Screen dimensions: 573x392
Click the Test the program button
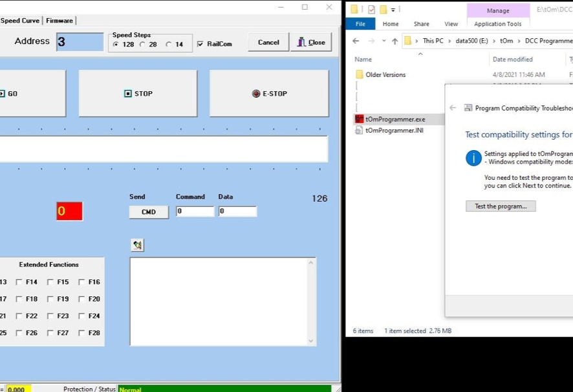(501, 206)
